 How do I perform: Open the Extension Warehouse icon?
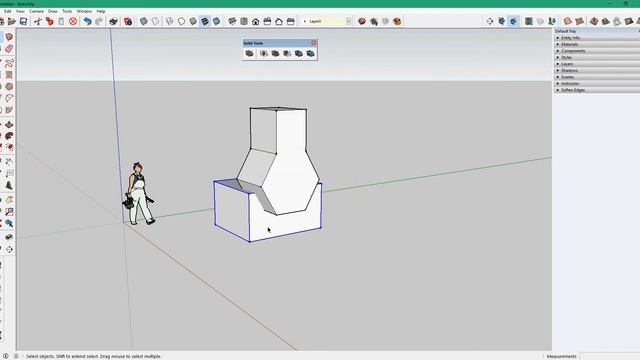[397, 21]
